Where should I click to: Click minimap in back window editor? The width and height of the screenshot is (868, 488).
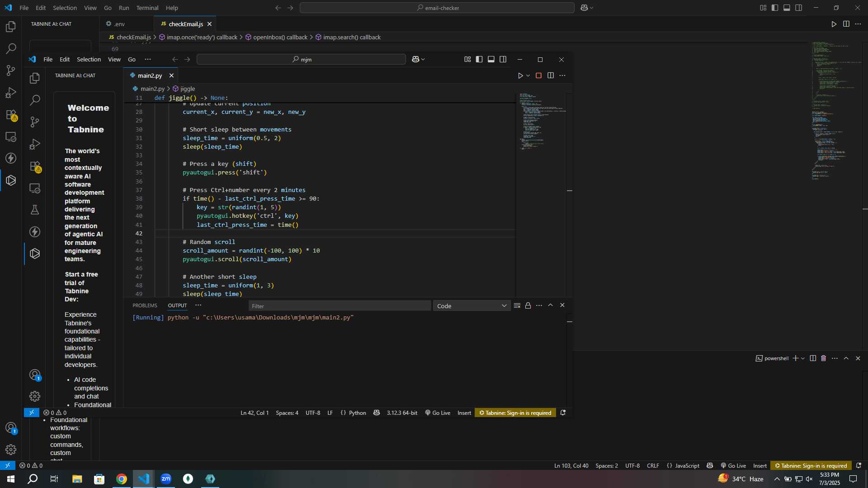point(835,111)
